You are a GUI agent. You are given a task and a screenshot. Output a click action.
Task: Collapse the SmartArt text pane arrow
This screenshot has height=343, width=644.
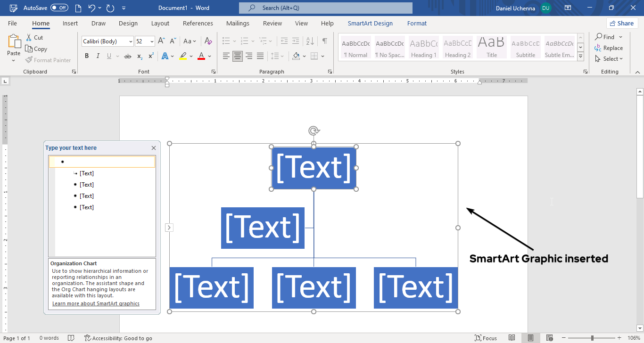169,228
